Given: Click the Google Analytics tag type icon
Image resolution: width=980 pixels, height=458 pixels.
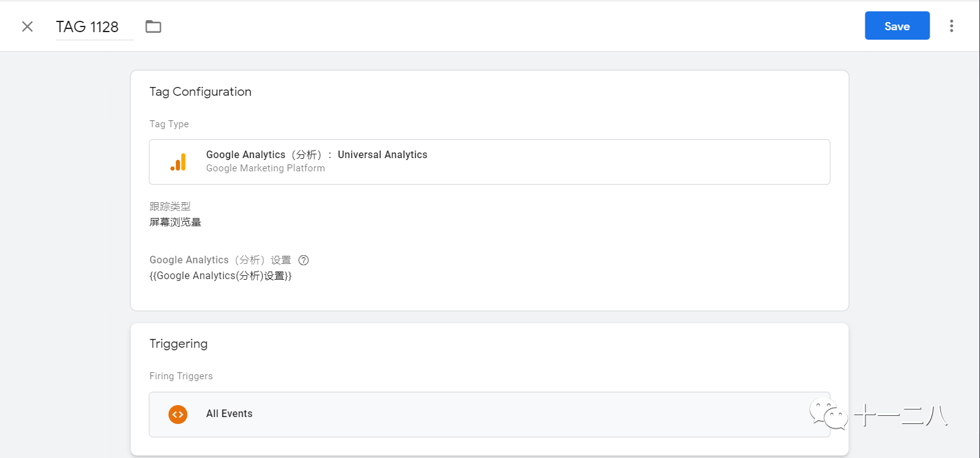Looking at the screenshot, I should pyautogui.click(x=178, y=161).
